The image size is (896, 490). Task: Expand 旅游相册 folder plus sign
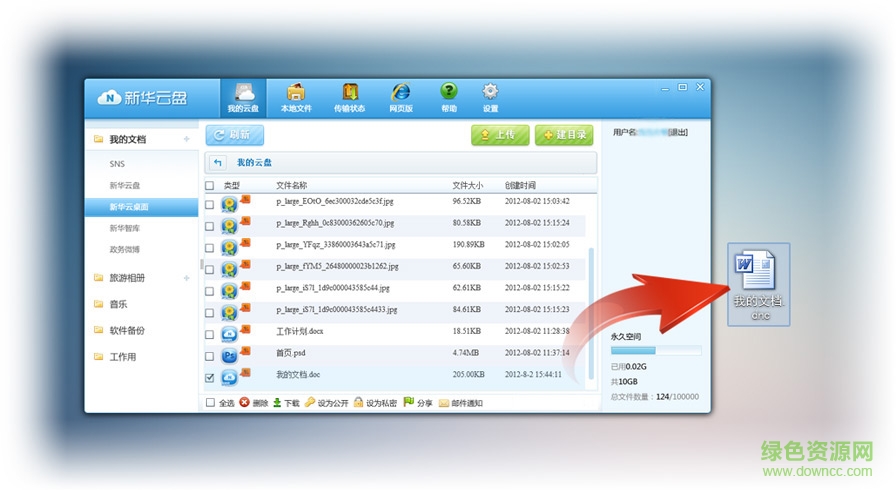click(186, 278)
